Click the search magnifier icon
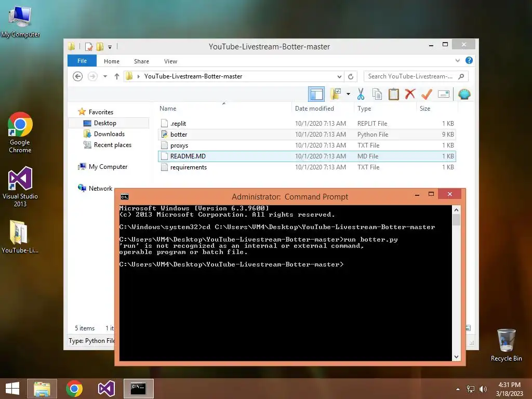532x399 pixels. point(461,76)
